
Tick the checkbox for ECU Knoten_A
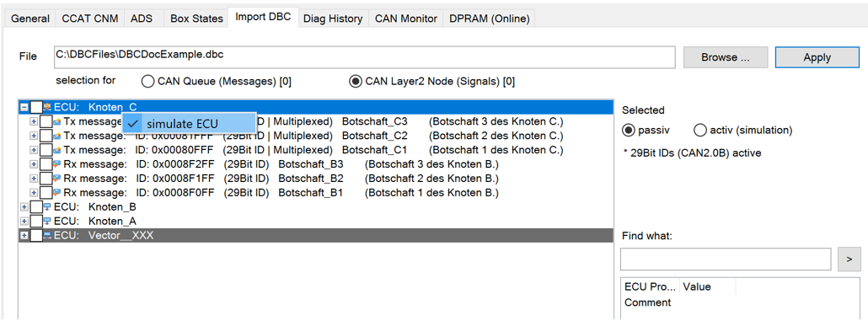point(36,222)
